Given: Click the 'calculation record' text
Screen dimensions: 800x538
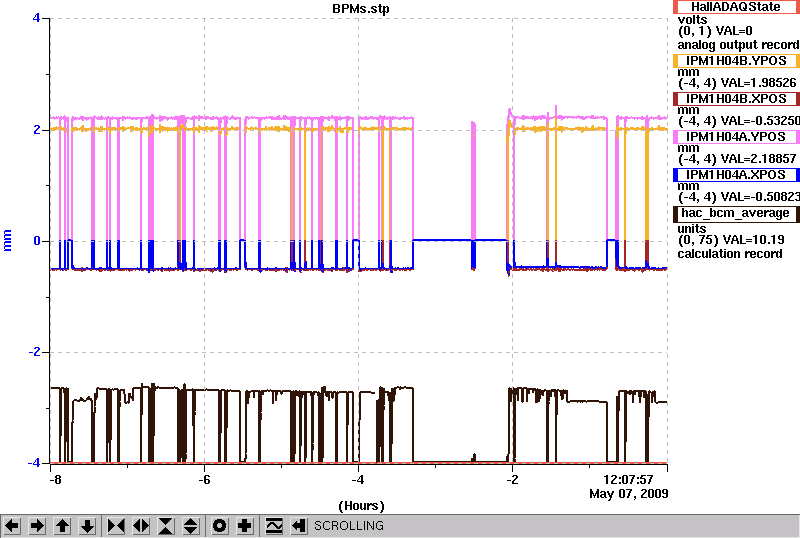Looking at the screenshot, I should (x=730, y=254).
